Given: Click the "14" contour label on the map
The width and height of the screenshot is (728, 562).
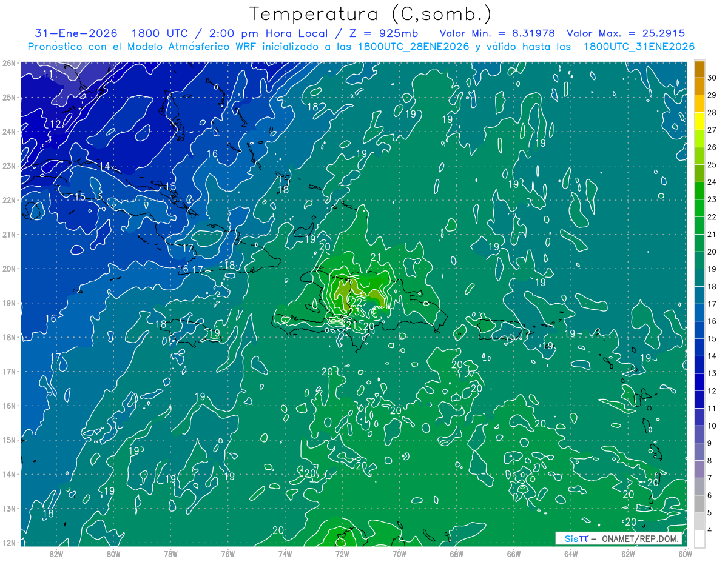Looking at the screenshot, I should (104, 166).
